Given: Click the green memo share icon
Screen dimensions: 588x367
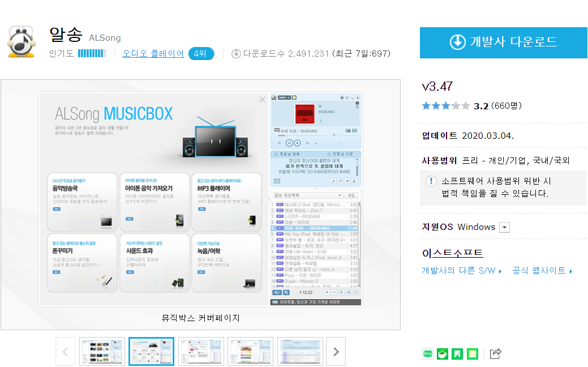Looking at the screenshot, I should click(473, 353).
